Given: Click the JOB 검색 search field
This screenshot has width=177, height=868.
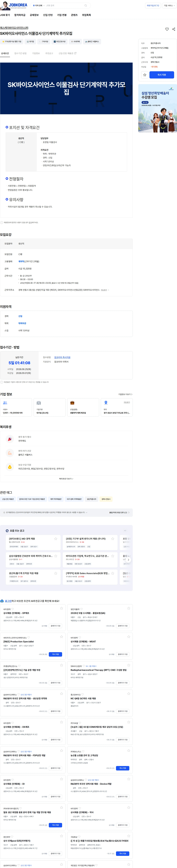Looking at the screenshot, I should pyautogui.click(x=64, y=5).
